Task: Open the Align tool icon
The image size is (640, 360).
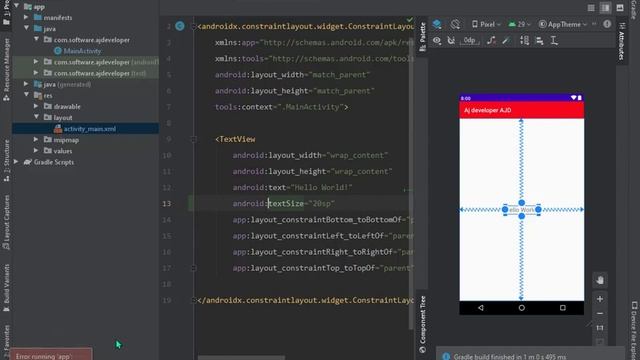Action: click(539, 40)
